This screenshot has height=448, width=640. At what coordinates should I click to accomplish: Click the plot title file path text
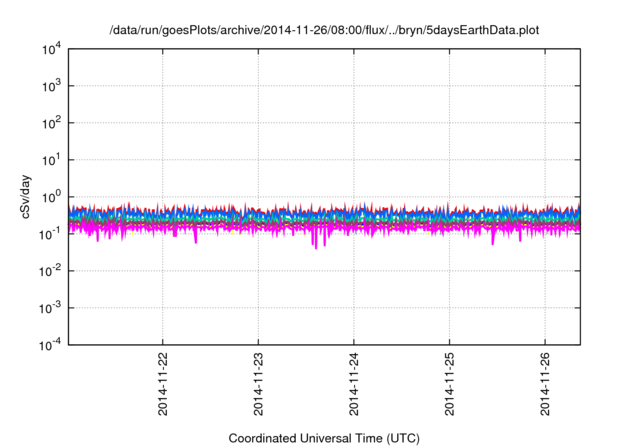coord(324,31)
